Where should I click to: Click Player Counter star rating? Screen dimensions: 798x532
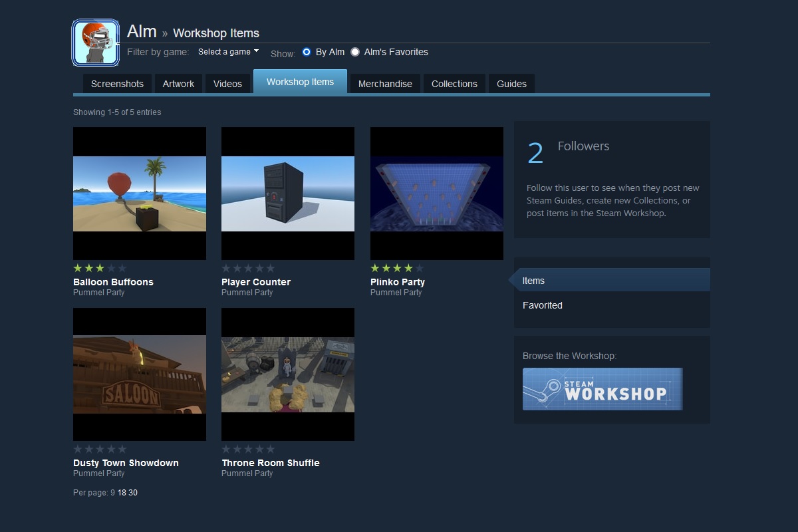tap(248, 269)
